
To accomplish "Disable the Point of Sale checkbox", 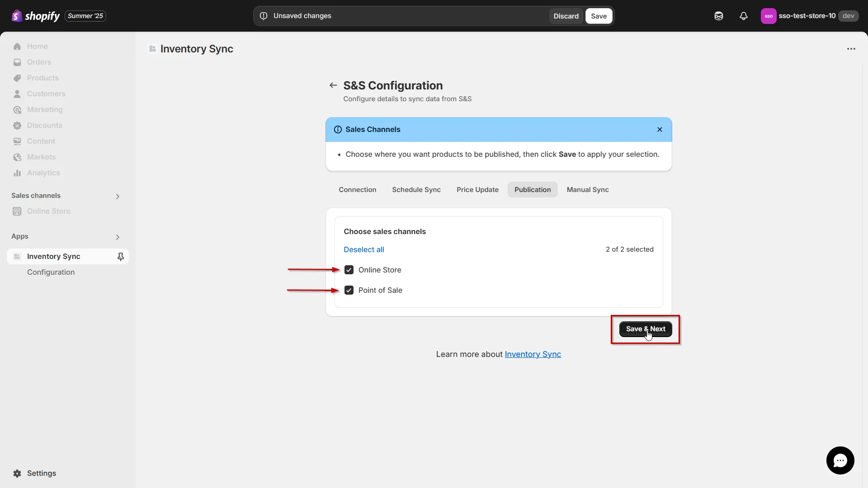I will 349,290.
